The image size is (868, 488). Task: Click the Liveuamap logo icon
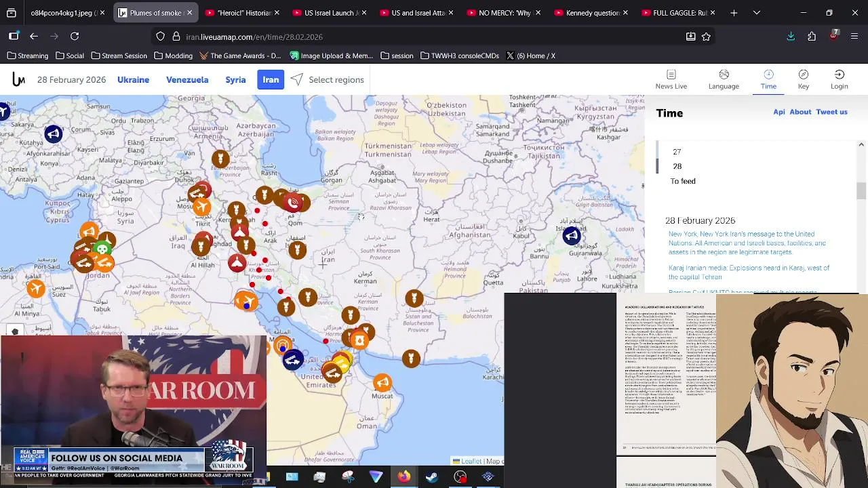click(19, 80)
